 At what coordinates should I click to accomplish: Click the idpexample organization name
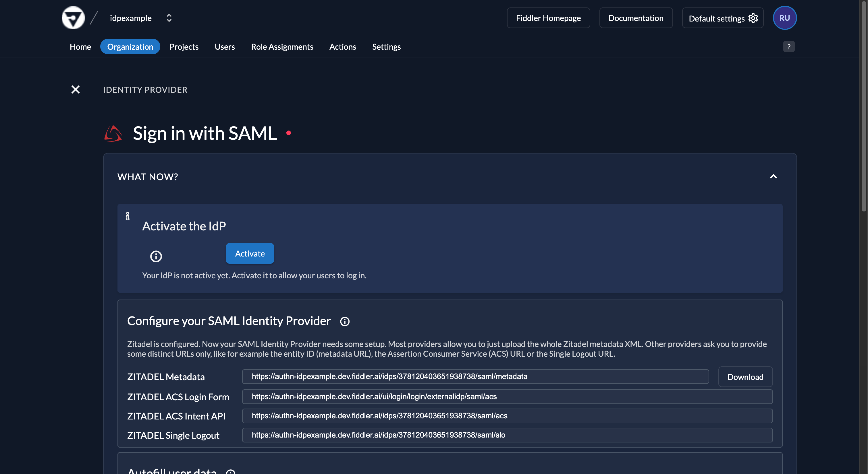click(x=131, y=18)
